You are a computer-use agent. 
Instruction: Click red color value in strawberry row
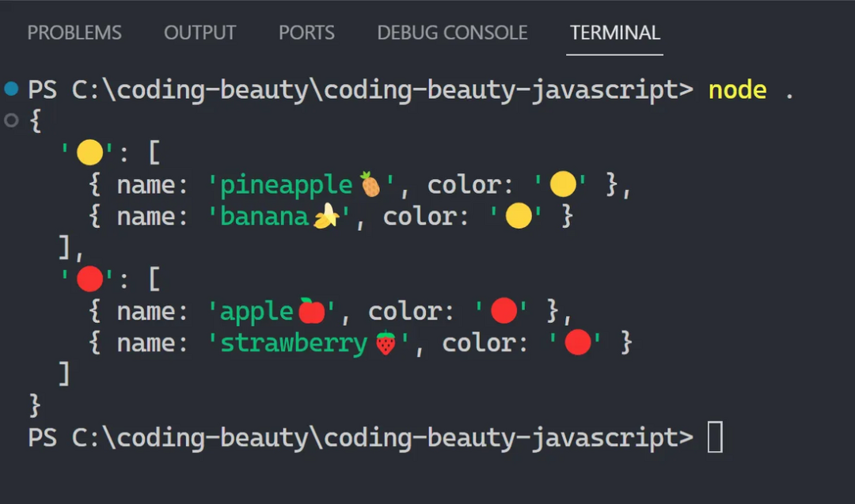(578, 342)
